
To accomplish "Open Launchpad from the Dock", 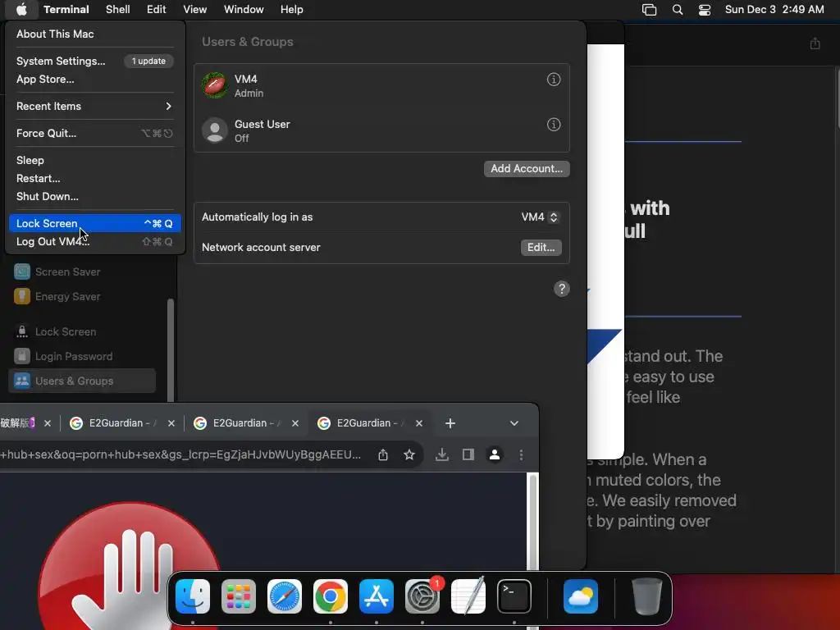I will 239,596.
